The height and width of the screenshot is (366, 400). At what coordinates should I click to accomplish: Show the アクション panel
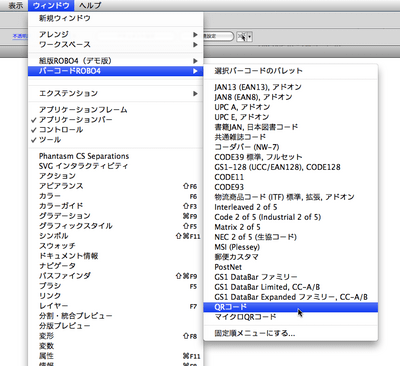pyautogui.click(x=115, y=176)
